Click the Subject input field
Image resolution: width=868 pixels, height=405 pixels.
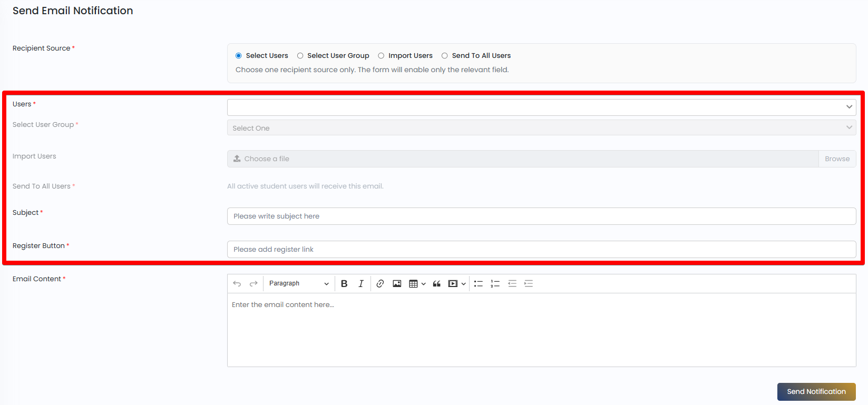tap(541, 216)
